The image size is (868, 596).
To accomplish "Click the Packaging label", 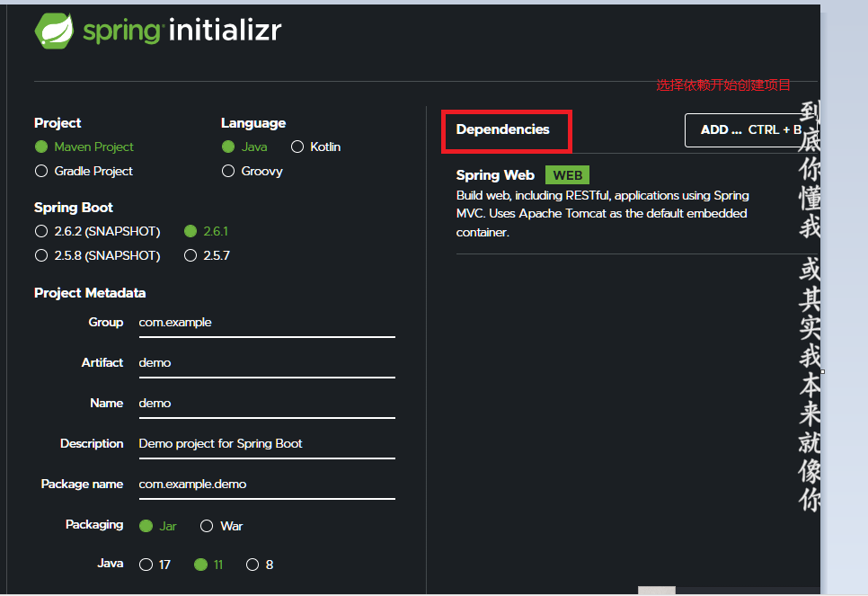I will [x=94, y=525].
